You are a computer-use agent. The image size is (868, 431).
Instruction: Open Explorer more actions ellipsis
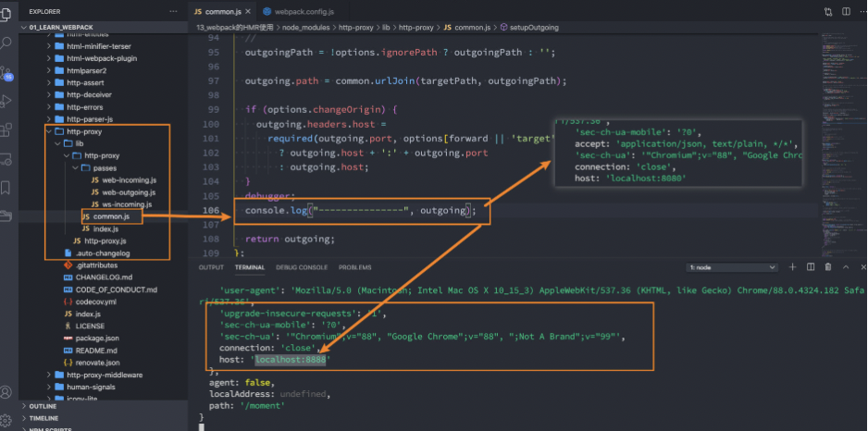pyautogui.click(x=174, y=12)
